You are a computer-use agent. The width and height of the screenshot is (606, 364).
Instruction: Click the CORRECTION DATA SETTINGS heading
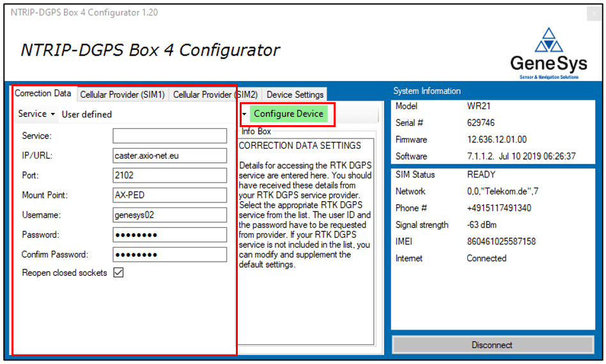point(300,146)
